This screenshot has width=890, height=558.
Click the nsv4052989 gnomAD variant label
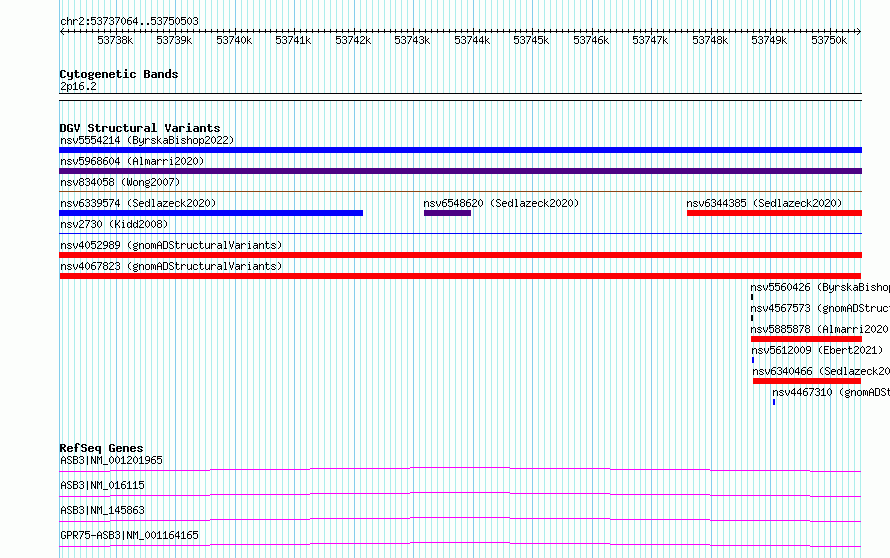pyautogui.click(x=171, y=245)
